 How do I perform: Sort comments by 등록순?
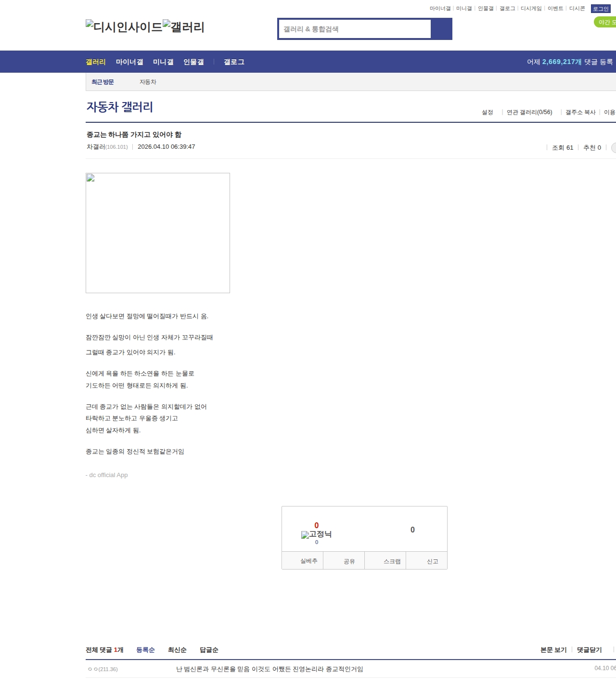pos(145,650)
